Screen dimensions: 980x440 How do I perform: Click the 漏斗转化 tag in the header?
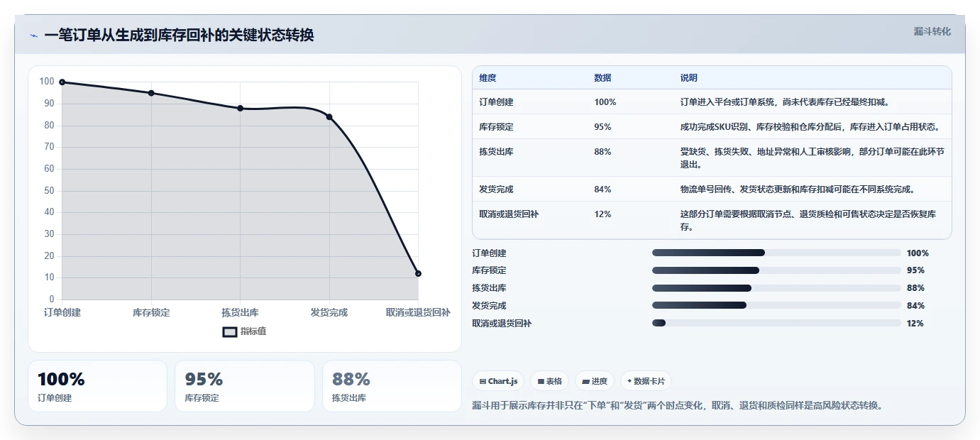[932, 31]
